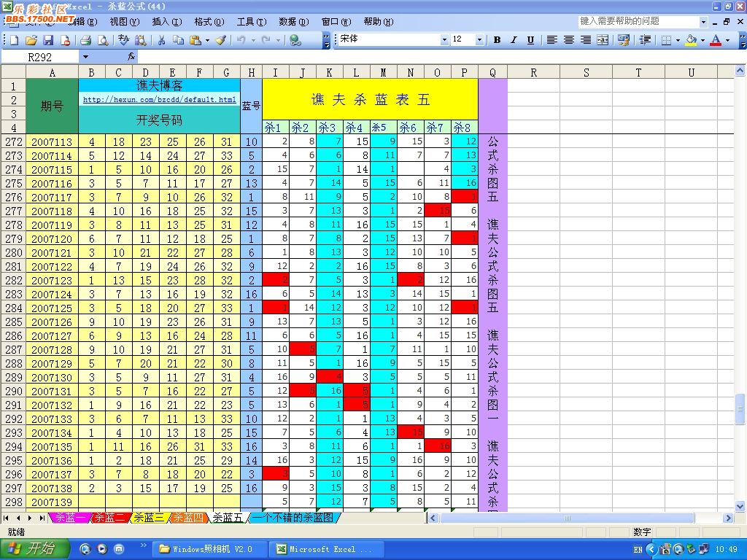Image resolution: width=747 pixels, height=560 pixels.
Task: Switch to sheet tab 杀蓝二
Action: pyautogui.click(x=109, y=518)
